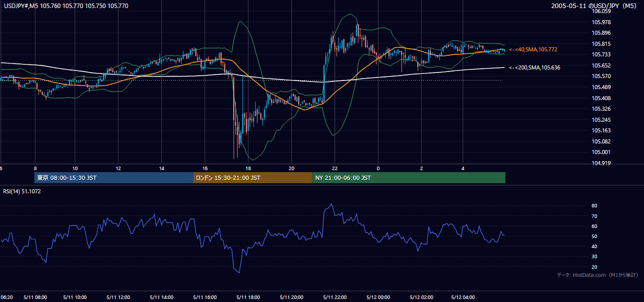The image size is (644, 302).
Task: Click price axis value 105.815
Action: pos(601,44)
